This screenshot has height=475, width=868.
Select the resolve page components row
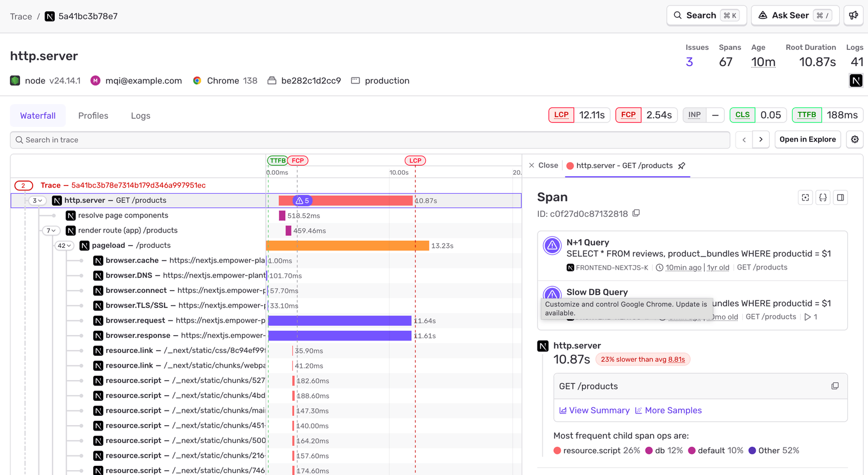[x=266, y=215]
